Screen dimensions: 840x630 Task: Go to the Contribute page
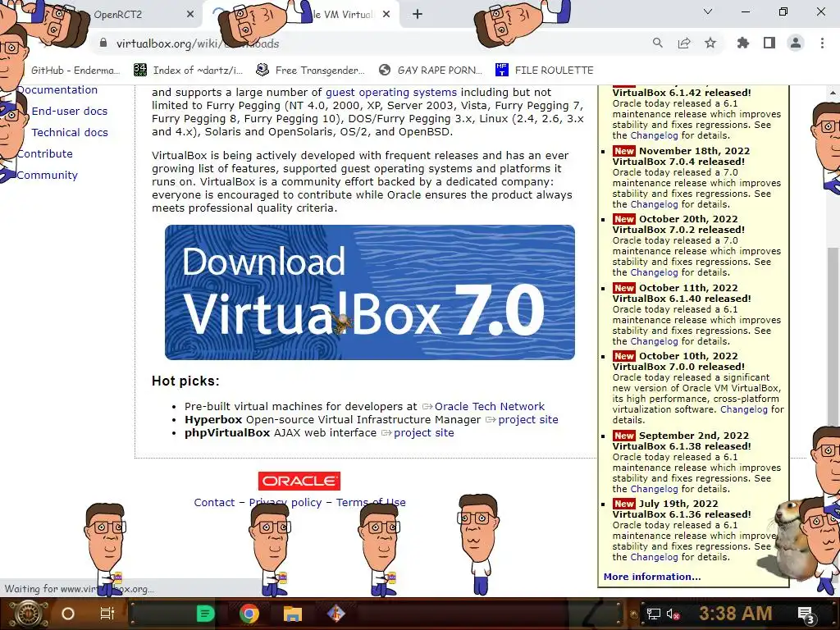45,153
